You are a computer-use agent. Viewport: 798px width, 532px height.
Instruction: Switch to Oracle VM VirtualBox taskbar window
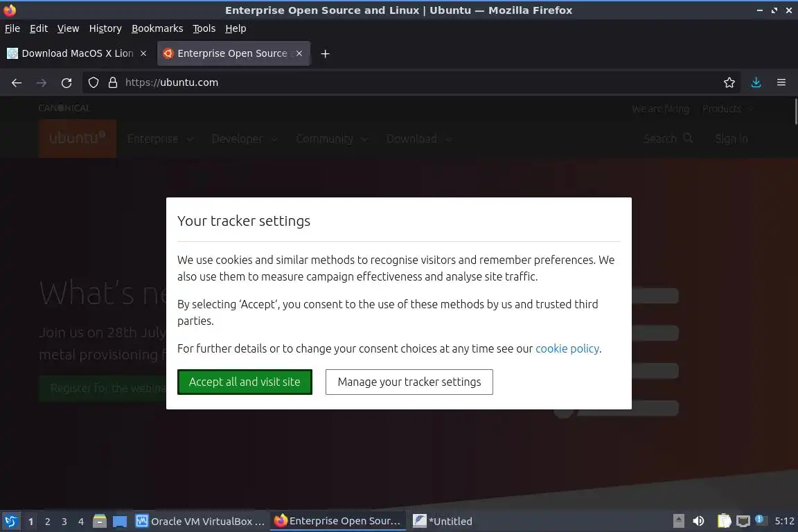[x=200, y=522]
